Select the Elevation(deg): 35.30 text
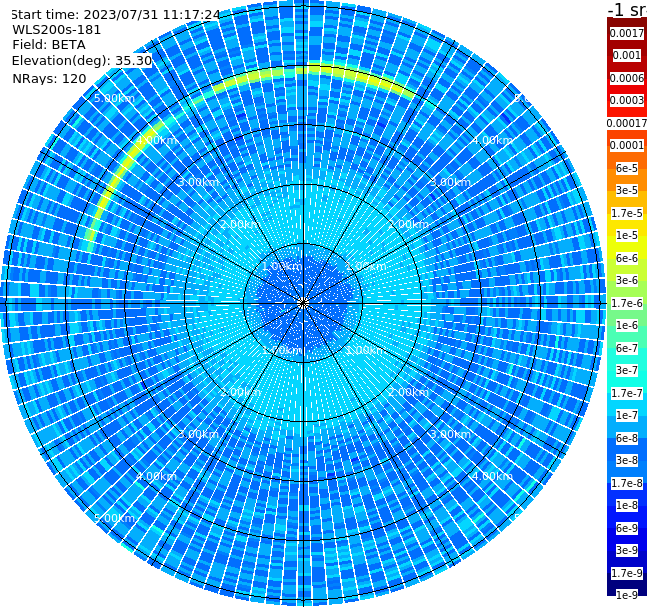The width and height of the screenshot is (647, 607). [x=82, y=61]
